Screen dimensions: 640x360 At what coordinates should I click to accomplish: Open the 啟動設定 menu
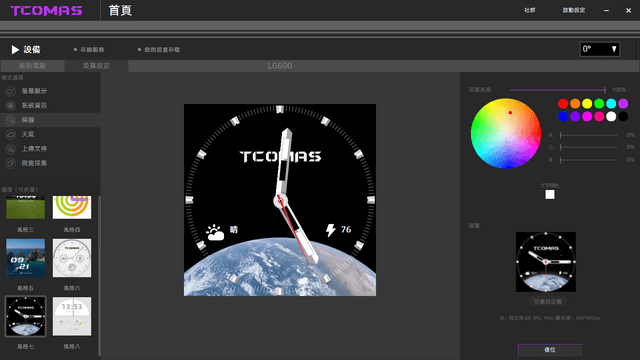tap(574, 10)
